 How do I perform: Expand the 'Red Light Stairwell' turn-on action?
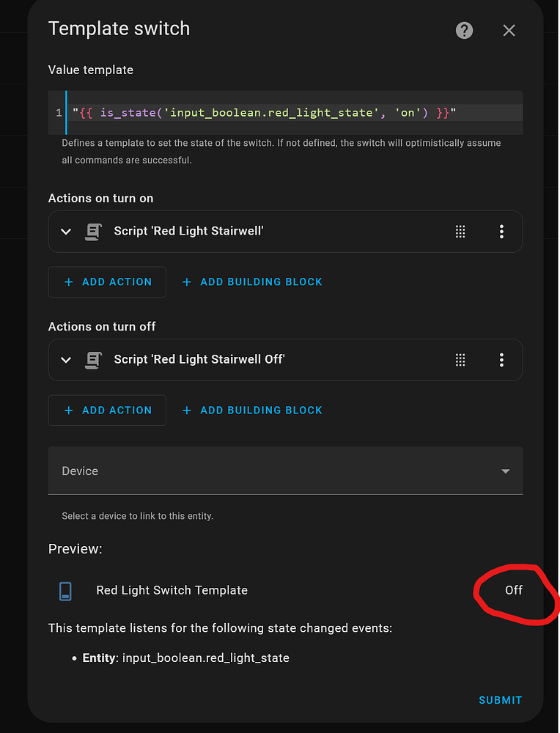pos(65,231)
